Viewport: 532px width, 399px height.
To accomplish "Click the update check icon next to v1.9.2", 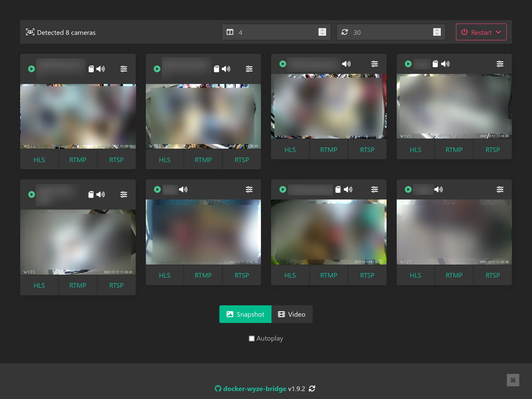I will (x=312, y=388).
